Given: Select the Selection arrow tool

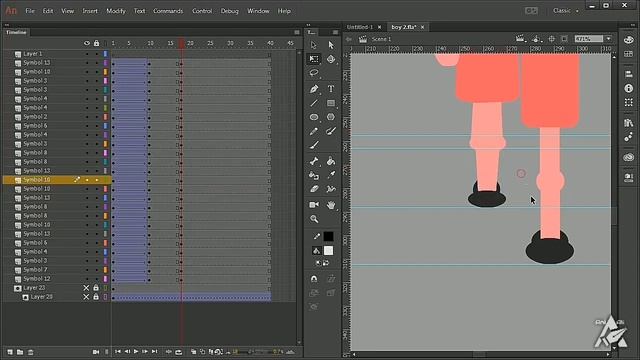Looking at the screenshot, I should pos(313,45).
